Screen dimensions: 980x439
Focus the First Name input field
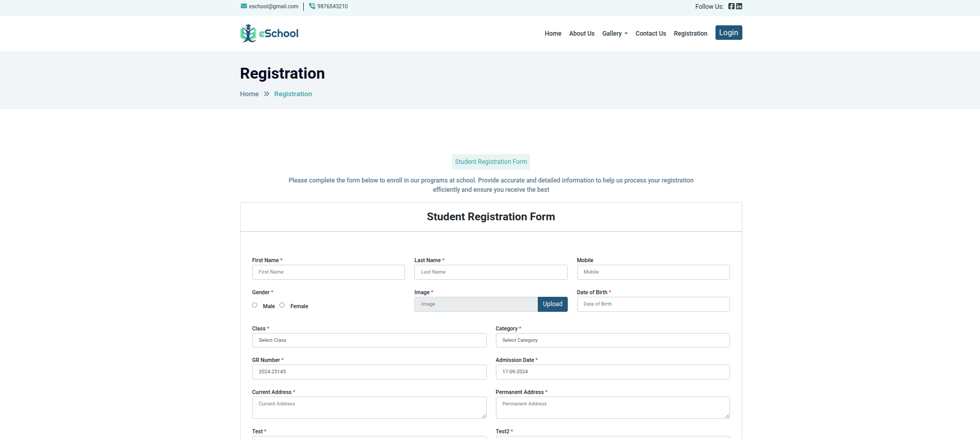pos(328,273)
